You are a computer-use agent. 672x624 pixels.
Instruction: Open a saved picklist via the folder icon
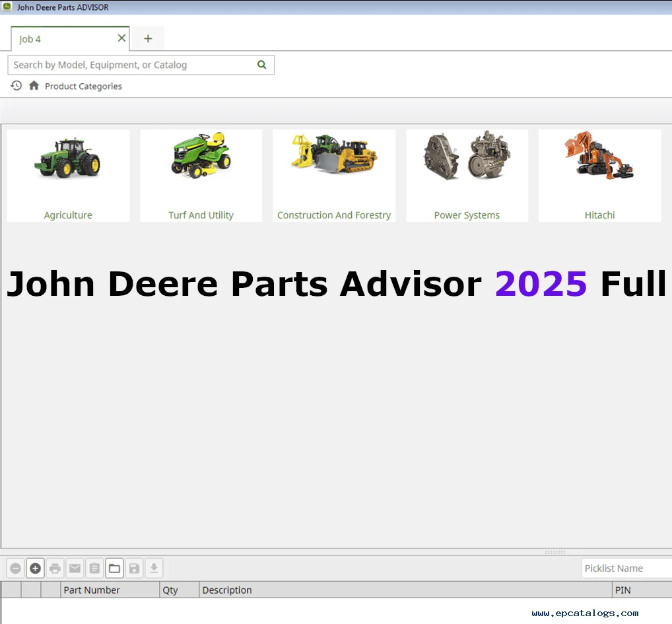114,568
